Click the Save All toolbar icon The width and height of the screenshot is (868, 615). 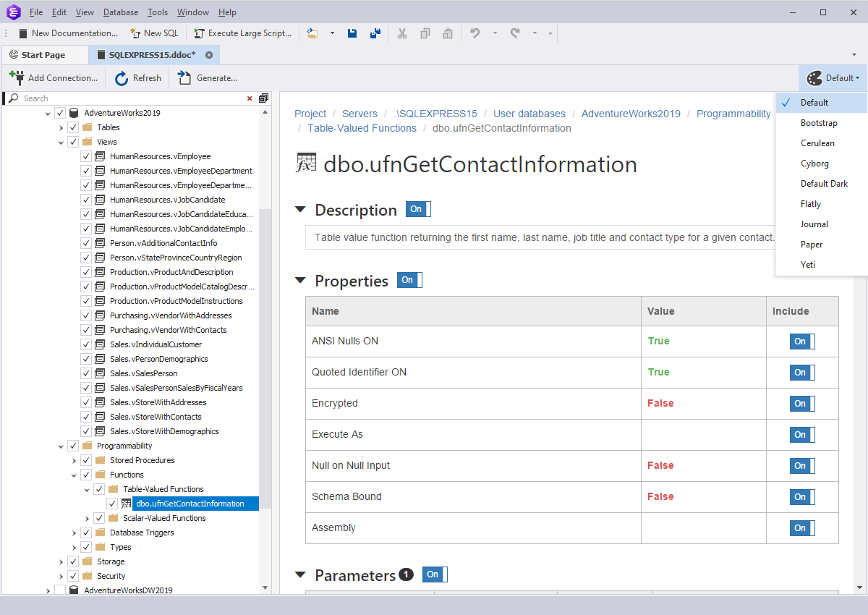click(x=375, y=33)
